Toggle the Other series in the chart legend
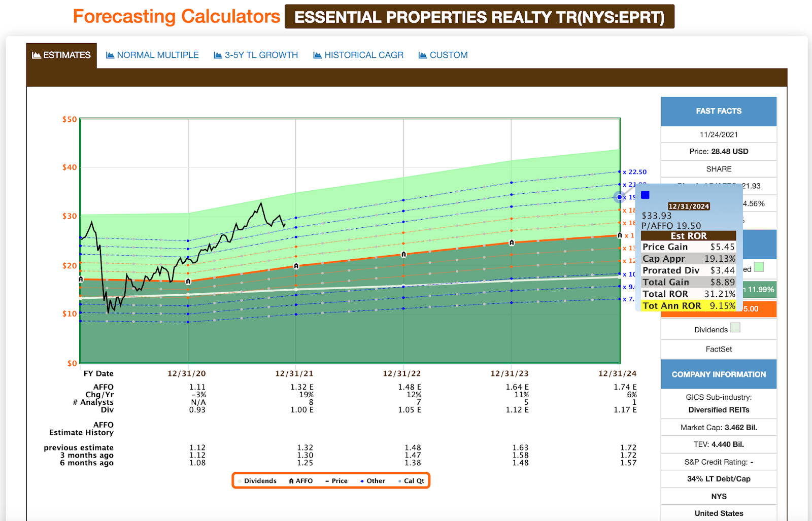This screenshot has height=521, width=812. tap(373, 481)
